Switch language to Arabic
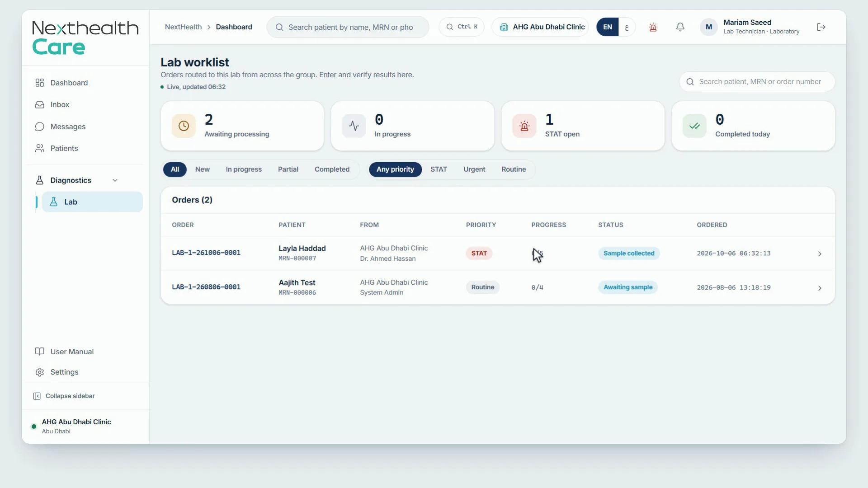Screen dimensions: 868x488 (627, 27)
